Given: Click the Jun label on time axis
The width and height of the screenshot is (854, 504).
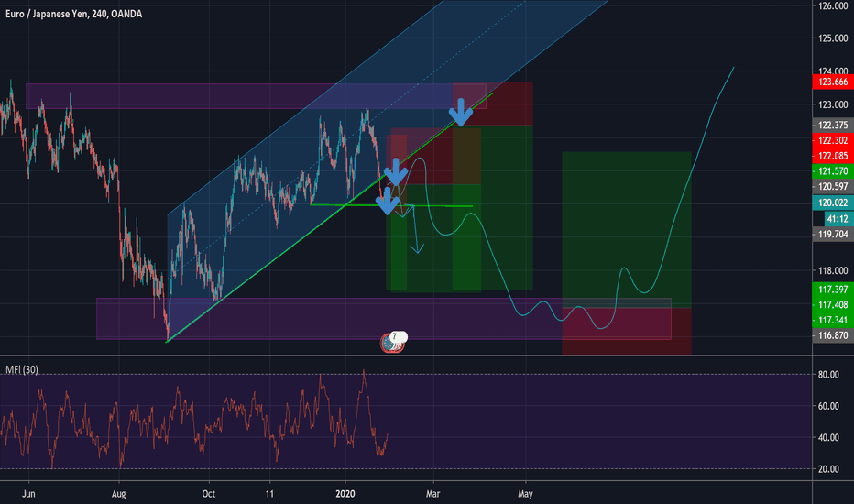Looking at the screenshot, I should coord(28,494).
